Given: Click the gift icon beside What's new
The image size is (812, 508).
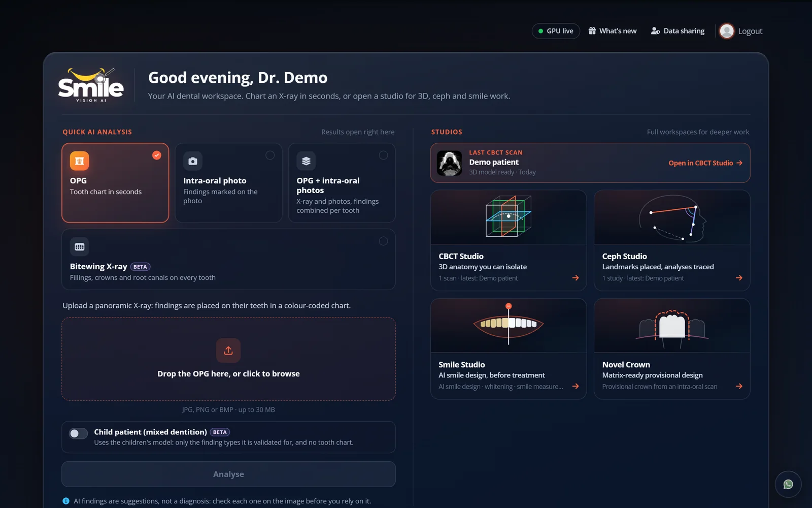Looking at the screenshot, I should tap(592, 31).
